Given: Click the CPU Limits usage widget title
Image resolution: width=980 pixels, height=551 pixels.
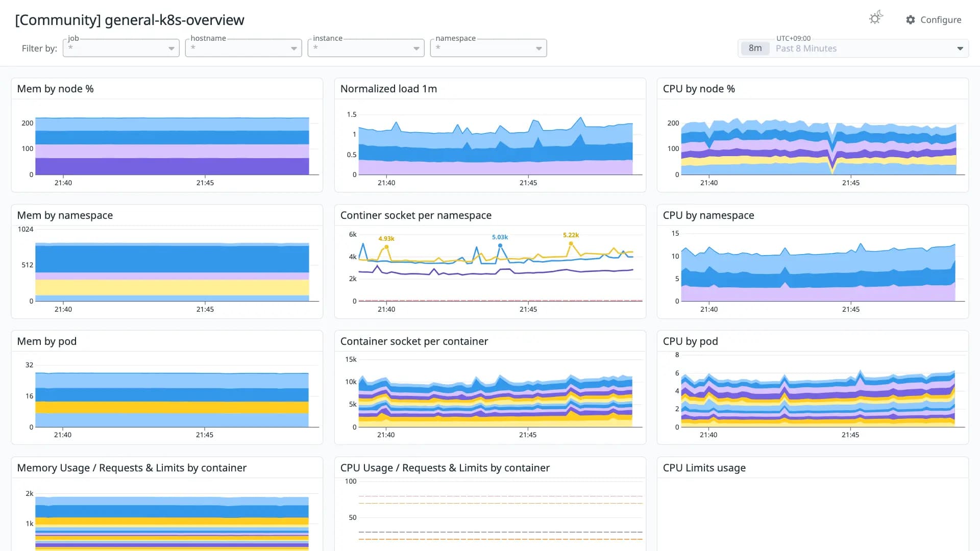Looking at the screenshot, I should click(704, 468).
